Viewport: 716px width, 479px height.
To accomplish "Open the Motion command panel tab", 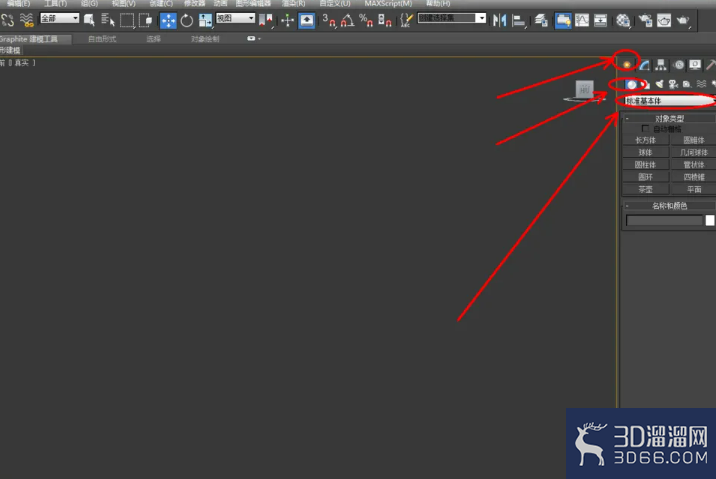I will (x=679, y=65).
